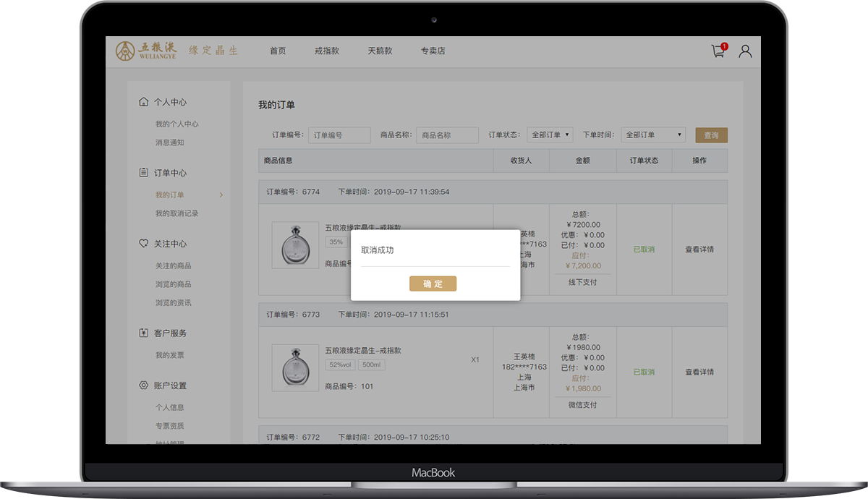Click the 操作 column header
The image size is (868, 499).
click(699, 161)
